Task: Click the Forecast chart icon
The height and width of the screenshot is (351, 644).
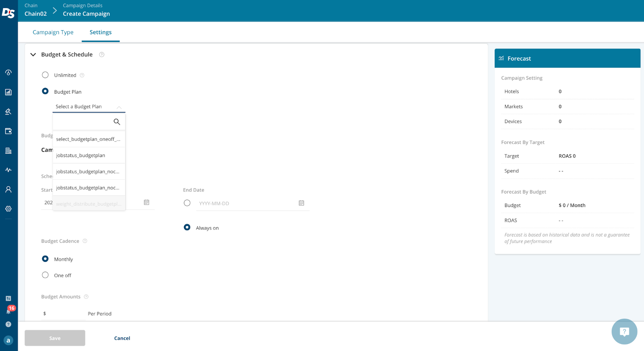Action: click(x=501, y=58)
